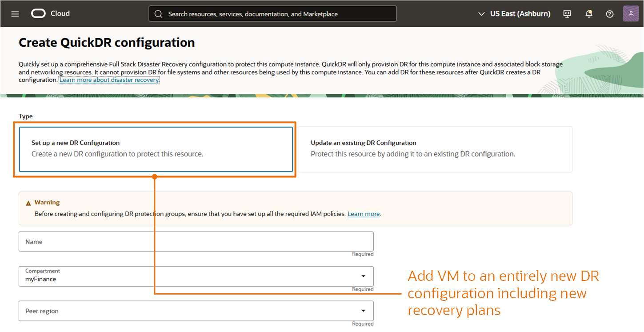Open the notifications bell
Image resolution: width=644 pixels, height=332 pixels.
588,14
